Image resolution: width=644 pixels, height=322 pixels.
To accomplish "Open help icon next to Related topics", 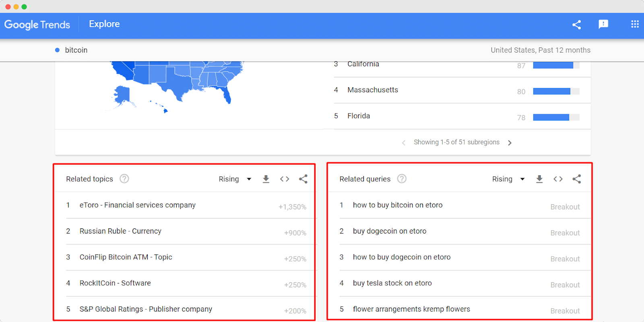I will point(124,178).
